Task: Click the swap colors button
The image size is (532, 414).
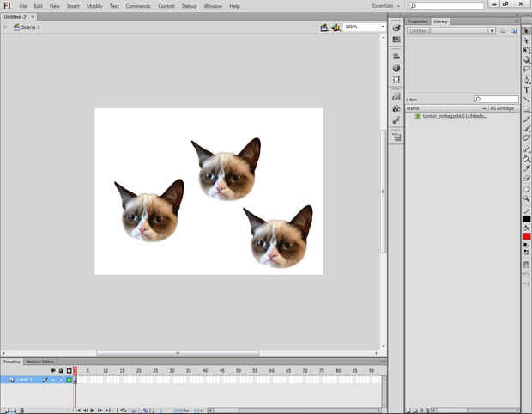Action: pos(526,252)
